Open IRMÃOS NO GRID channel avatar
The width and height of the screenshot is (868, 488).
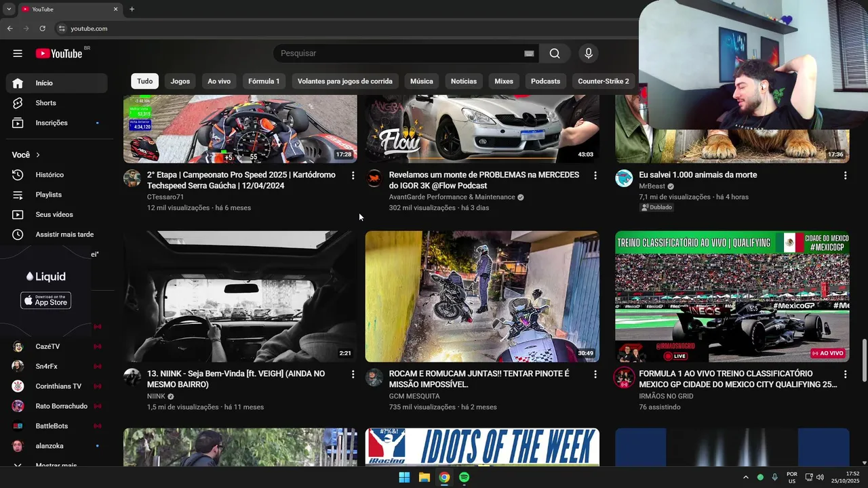pyautogui.click(x=624, y=378)
